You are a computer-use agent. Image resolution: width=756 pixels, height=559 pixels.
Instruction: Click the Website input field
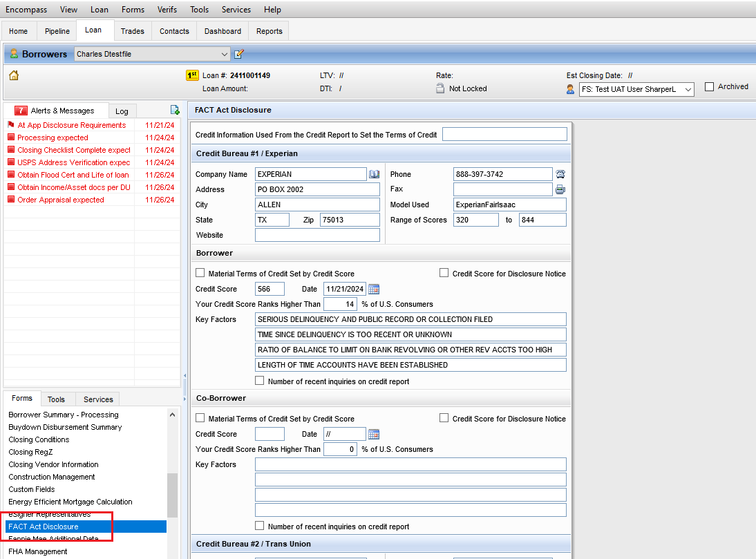coord(317,235)
